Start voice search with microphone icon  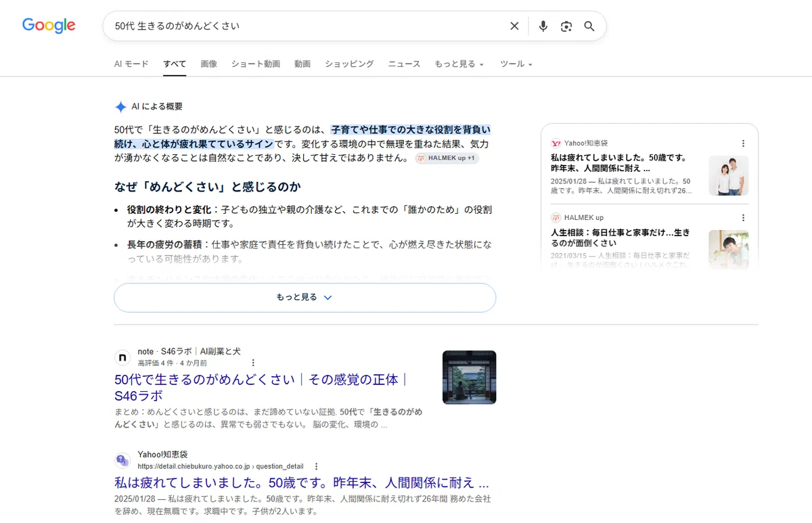pyautogui.click(x=543, y=26)
